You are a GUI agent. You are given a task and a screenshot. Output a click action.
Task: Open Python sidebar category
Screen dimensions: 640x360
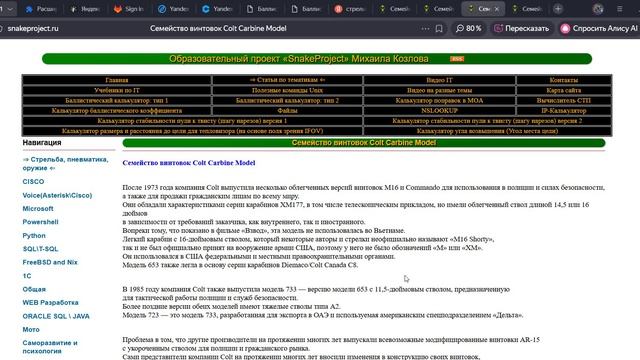[34, 236]
